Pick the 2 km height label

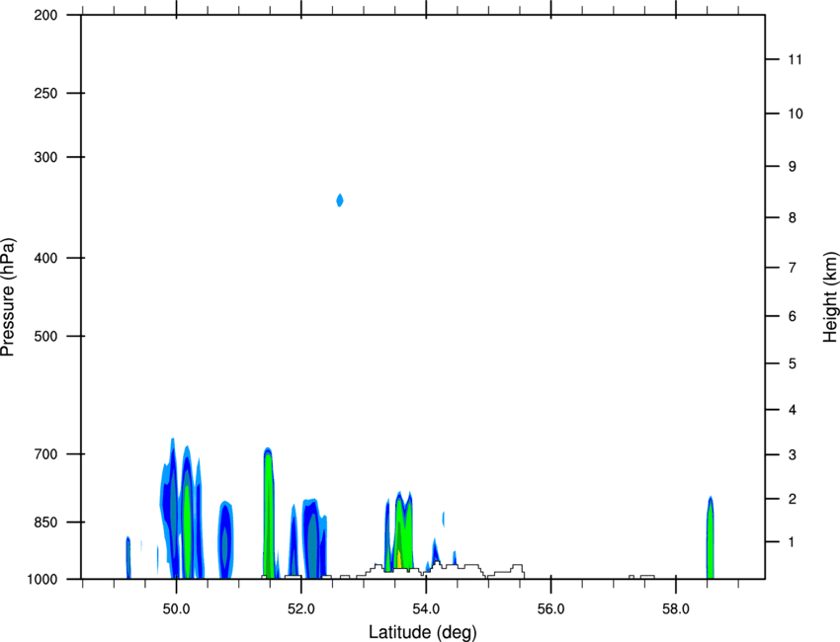[793, 499]
